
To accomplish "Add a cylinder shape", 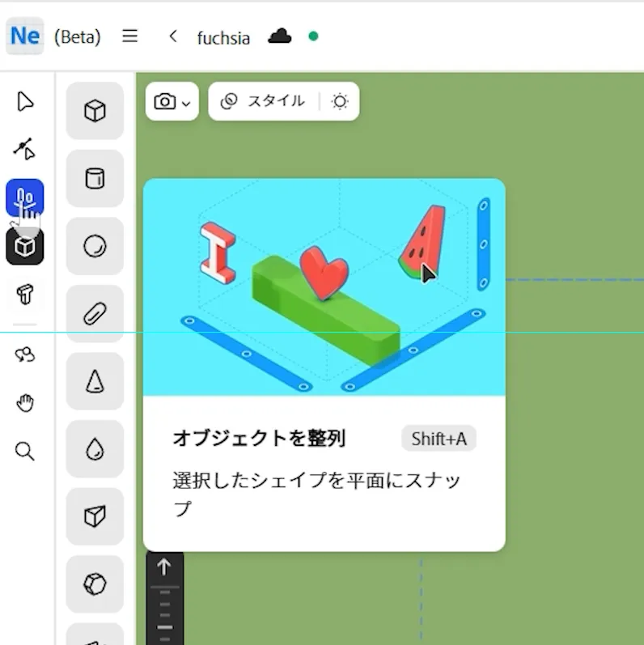I will 95,179.
